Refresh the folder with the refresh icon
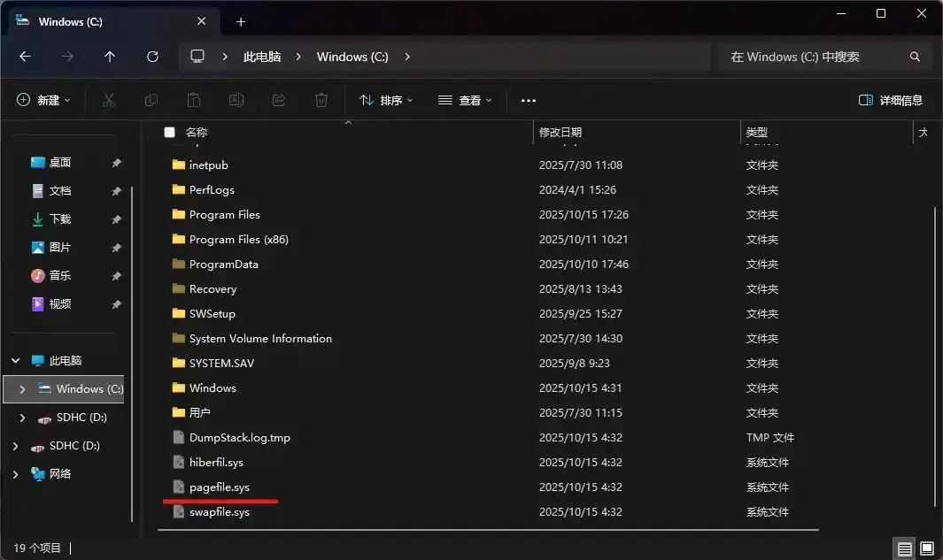This screenshot has height=560, width=943. click(152, 56)
